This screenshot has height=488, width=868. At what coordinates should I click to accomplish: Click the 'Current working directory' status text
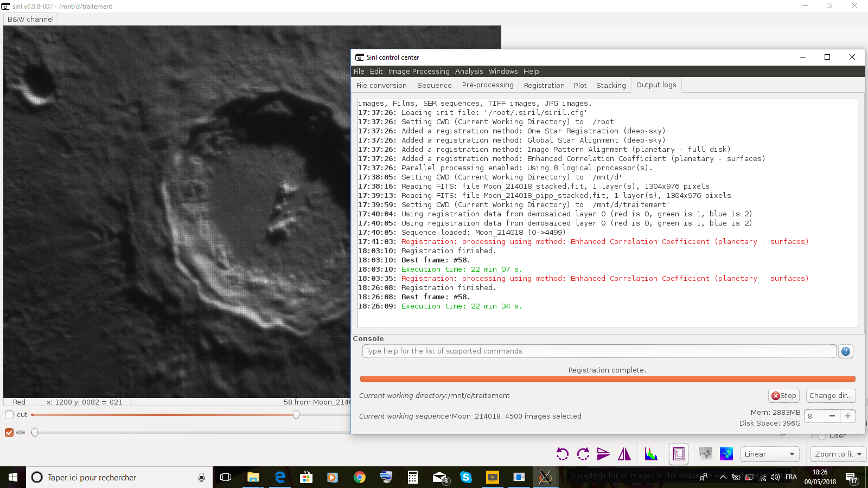(x=435, y=396)
